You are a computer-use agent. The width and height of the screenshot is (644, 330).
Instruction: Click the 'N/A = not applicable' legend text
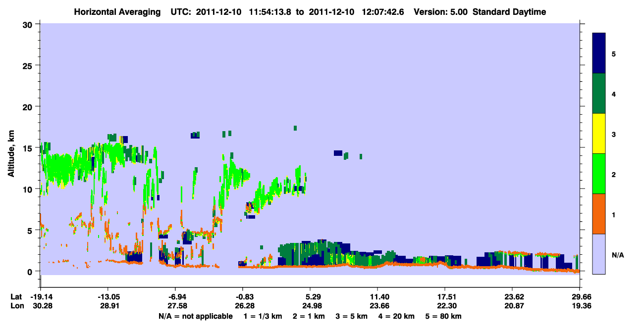click(x=195, y=316)
